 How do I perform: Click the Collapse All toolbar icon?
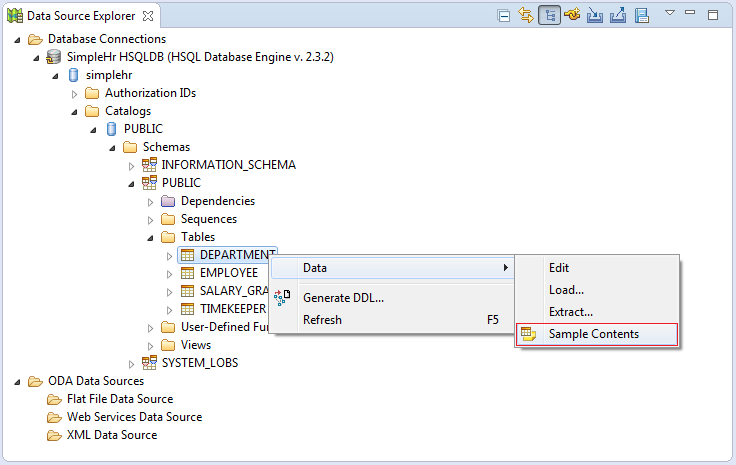(x=503, y=16)
